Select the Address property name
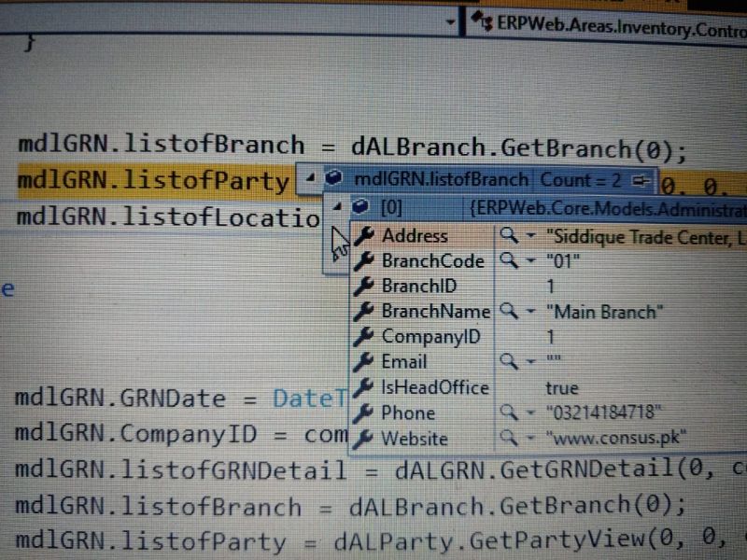747x560 pixels. click(415, 236)
